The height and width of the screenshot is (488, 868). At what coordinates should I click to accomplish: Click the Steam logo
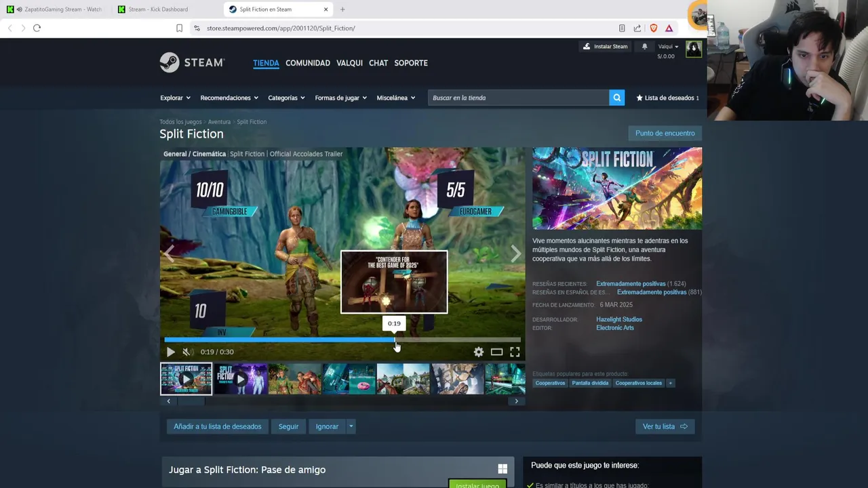pyautogui.click(x=192, y=62)
